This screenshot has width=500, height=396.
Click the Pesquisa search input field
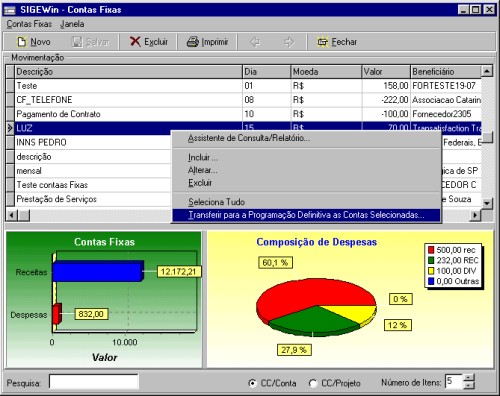pos(93,382)
